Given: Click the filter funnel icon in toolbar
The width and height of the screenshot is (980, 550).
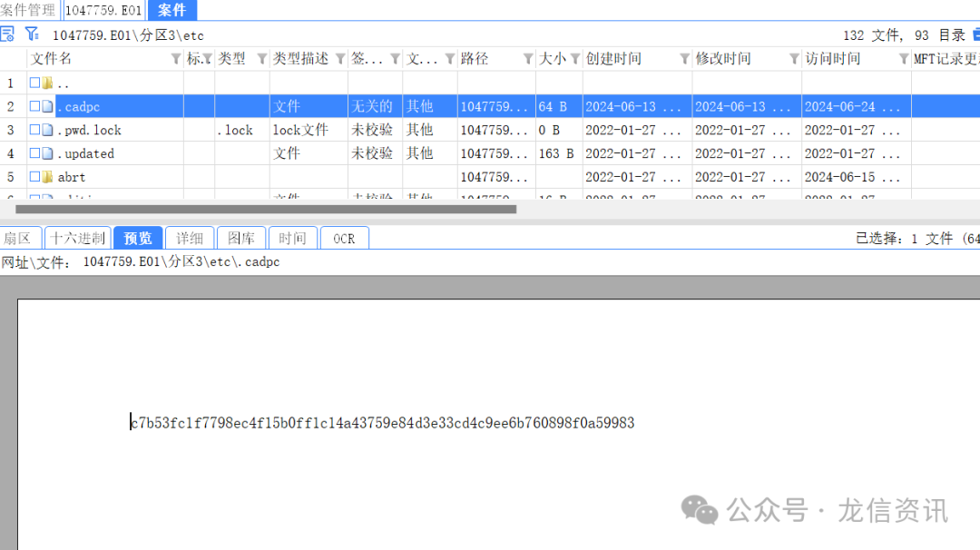Looking at the screenshot, I should point(32,34).
